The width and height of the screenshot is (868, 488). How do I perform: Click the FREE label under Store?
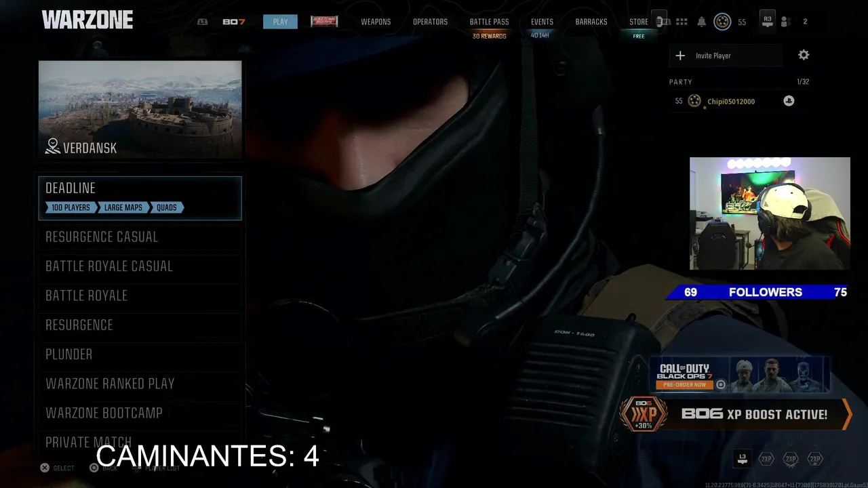[639, 36]
